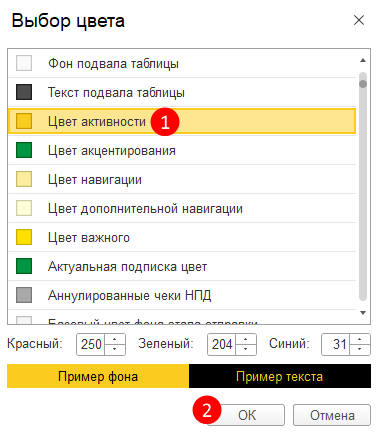Pick the Аннулированные чеки НПД gray swatch
379x435 pixels.
point(24,295)
